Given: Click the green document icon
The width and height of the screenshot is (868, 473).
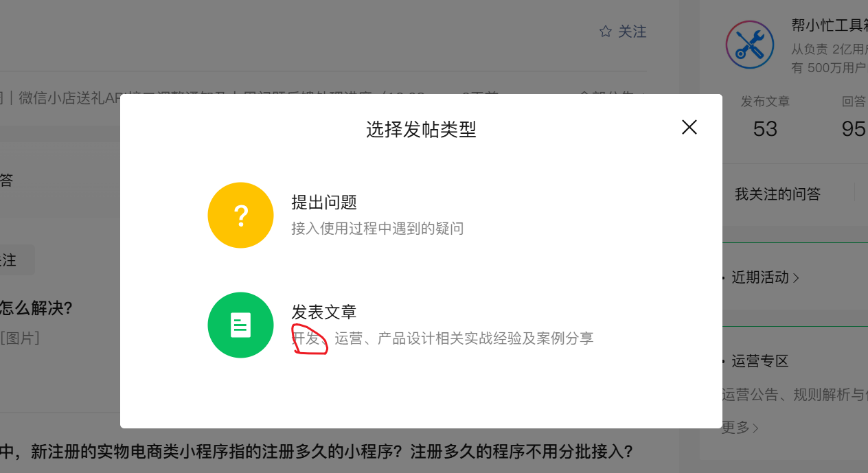Looking at the screenshot, I should pos(240,325).
